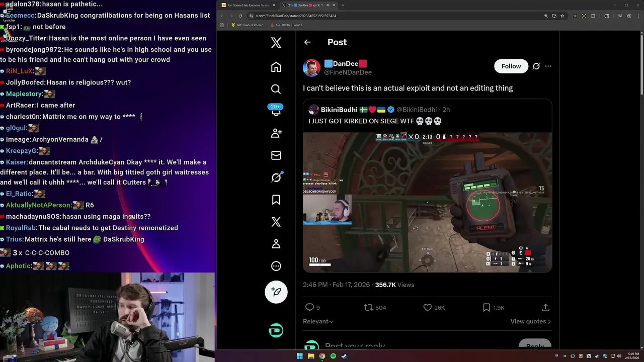Click the browser forward arrow

pyautogui.click(x=231, y=16)
